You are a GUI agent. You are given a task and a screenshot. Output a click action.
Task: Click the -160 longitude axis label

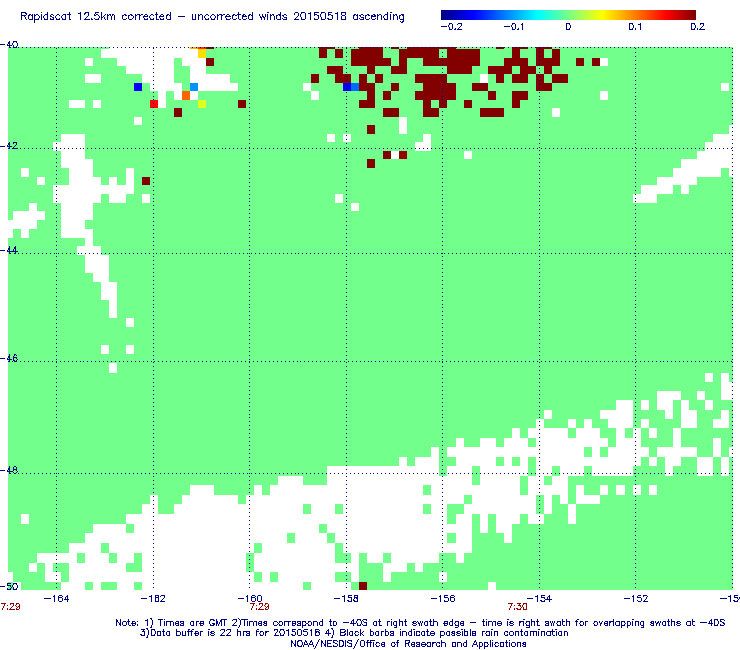pyautogui.click(x=250, y=599)
